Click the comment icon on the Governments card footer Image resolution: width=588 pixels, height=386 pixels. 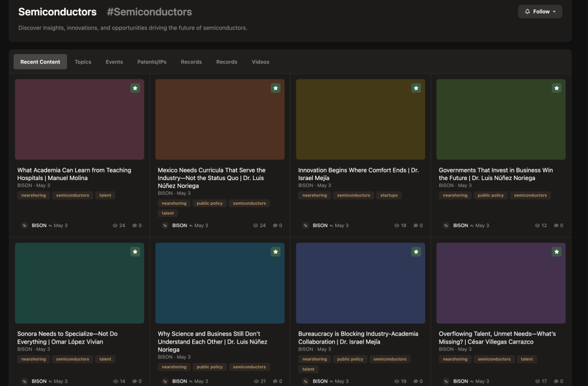pos(555,225)
